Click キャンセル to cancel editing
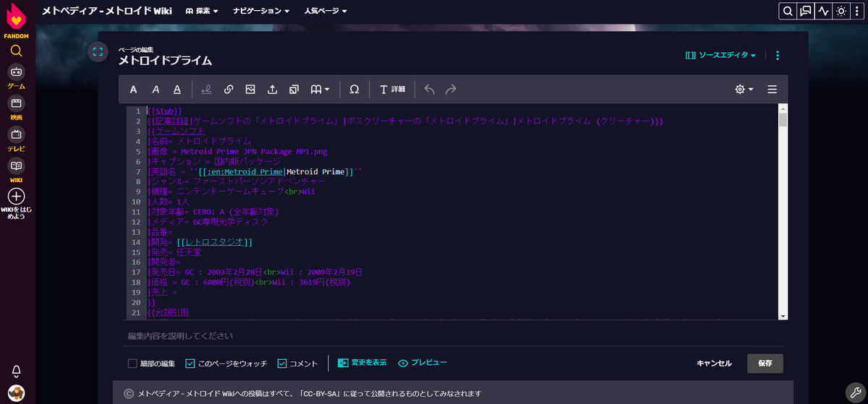Viewport: 868px width, 404px height. (714, 363)
